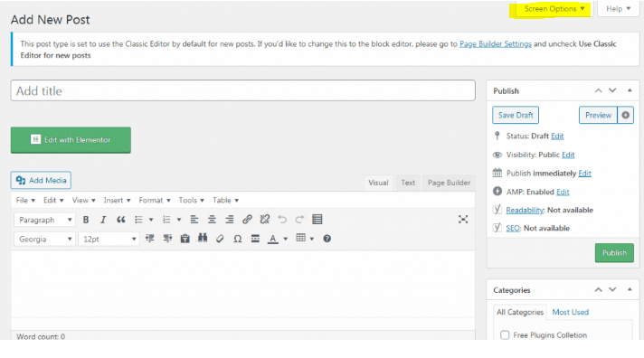Image resolution: width=644 pixels, height=358 pixels.
Task: Align text center
Action: [x=212, y=220]
